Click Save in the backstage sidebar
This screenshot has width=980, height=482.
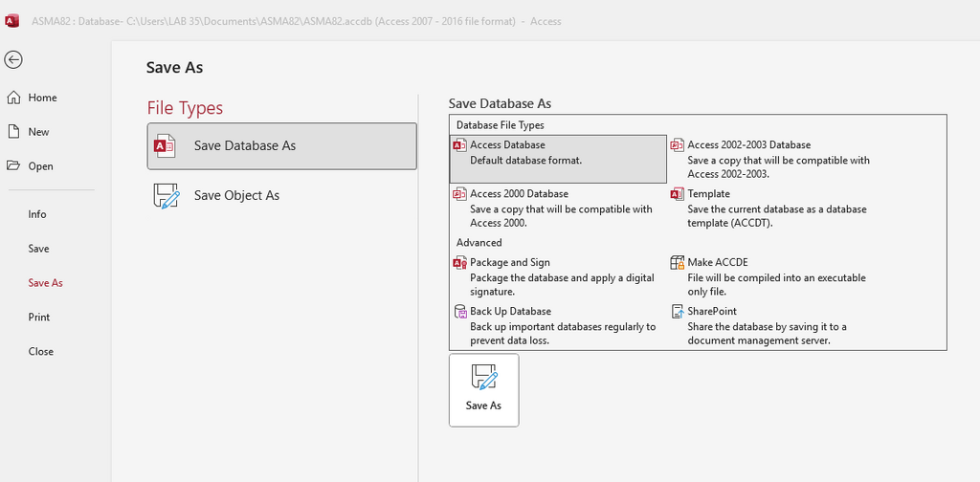(x=38, y=249)
